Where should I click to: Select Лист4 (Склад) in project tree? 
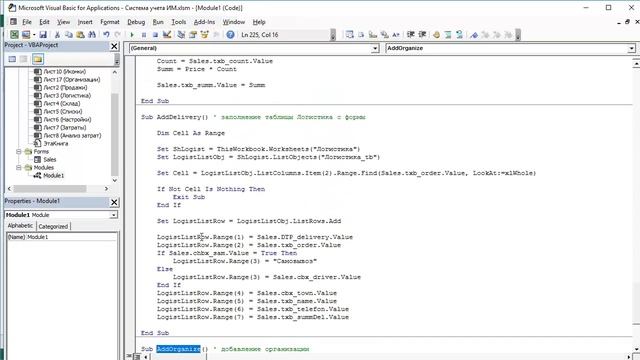[62, 104]
